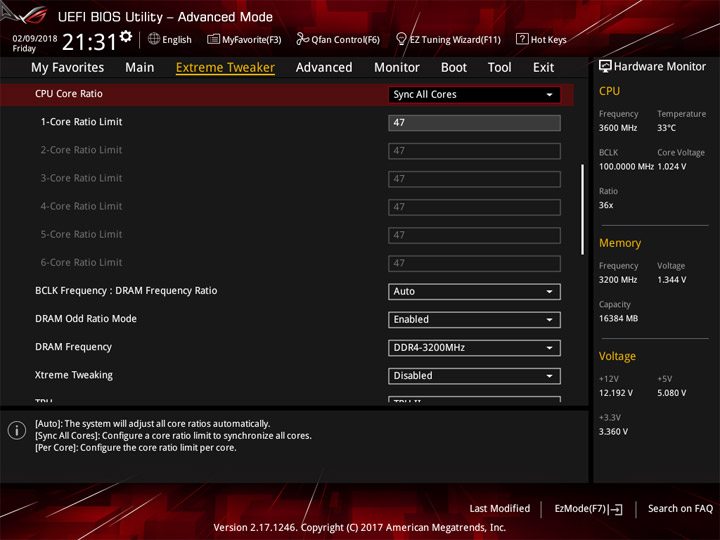Open the CPU Core Ratio dropdown
Screen dimensions: 720x540
(x=474, y=95)
